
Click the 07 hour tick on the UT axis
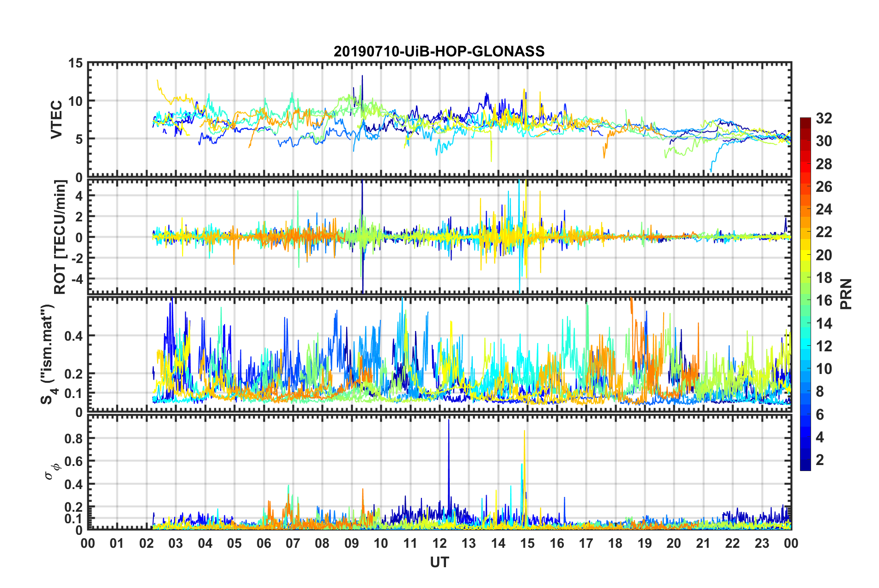tap(293, 543)
